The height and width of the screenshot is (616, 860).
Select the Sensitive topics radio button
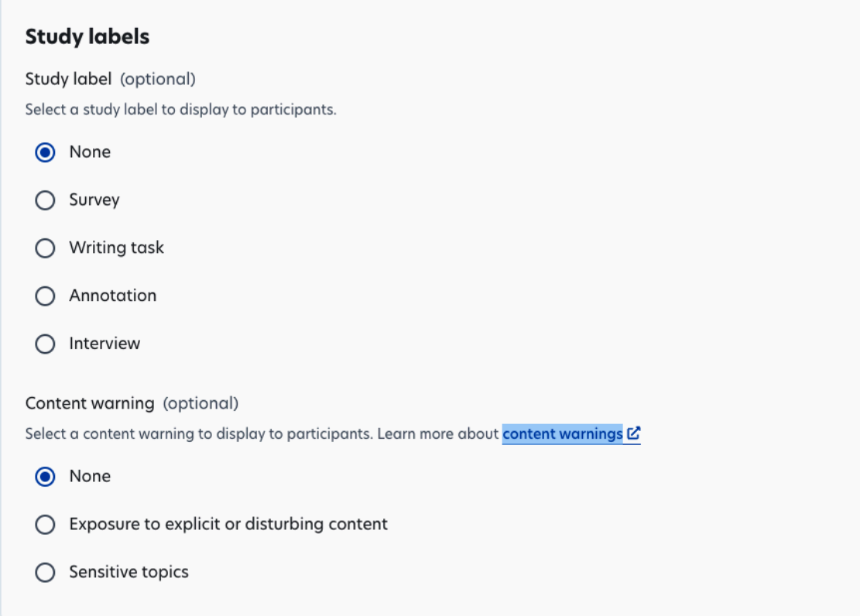point(45,573)
